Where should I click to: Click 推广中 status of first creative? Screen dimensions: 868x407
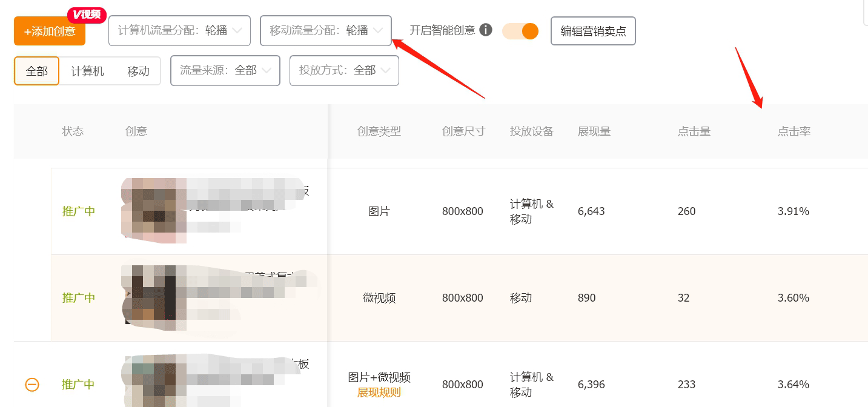(79, 211)
